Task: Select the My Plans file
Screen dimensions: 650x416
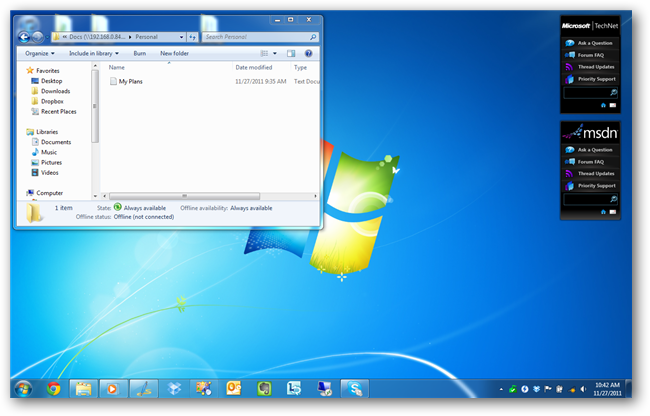Action: pyautogui.click(x=130, y=82)
